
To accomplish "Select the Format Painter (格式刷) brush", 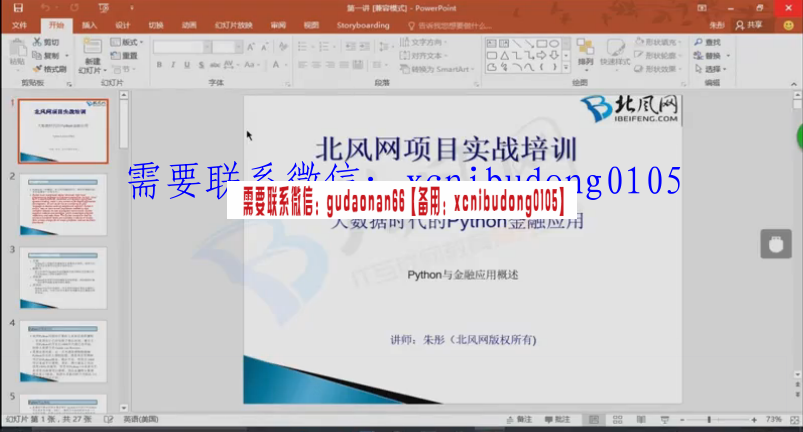I will pyautogui.click(x=37, y=69).
